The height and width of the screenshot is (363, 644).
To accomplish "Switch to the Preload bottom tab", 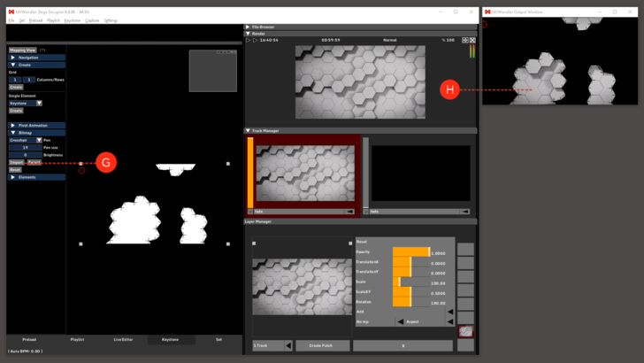I will click(x=29, y=340).
